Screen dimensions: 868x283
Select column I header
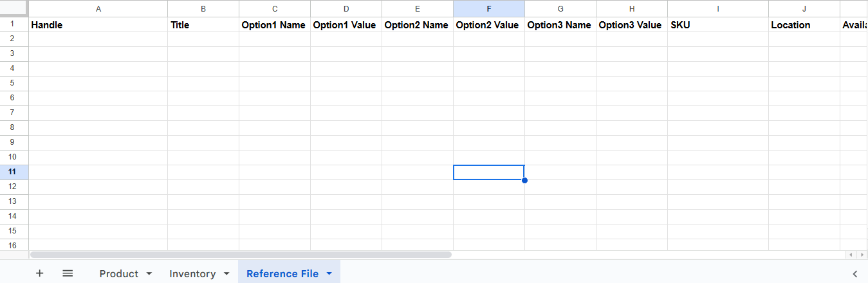717,8
